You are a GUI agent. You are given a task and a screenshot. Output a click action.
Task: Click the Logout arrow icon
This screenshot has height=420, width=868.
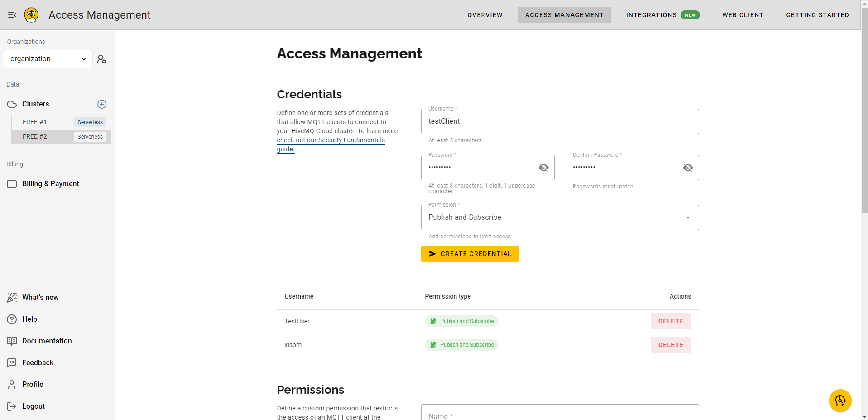(x=12, y=406)
